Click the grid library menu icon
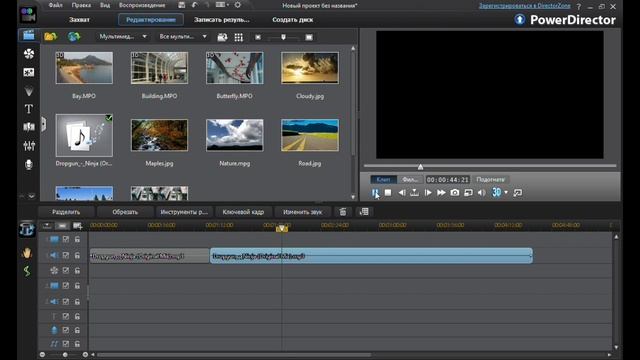 coord(239,37)
